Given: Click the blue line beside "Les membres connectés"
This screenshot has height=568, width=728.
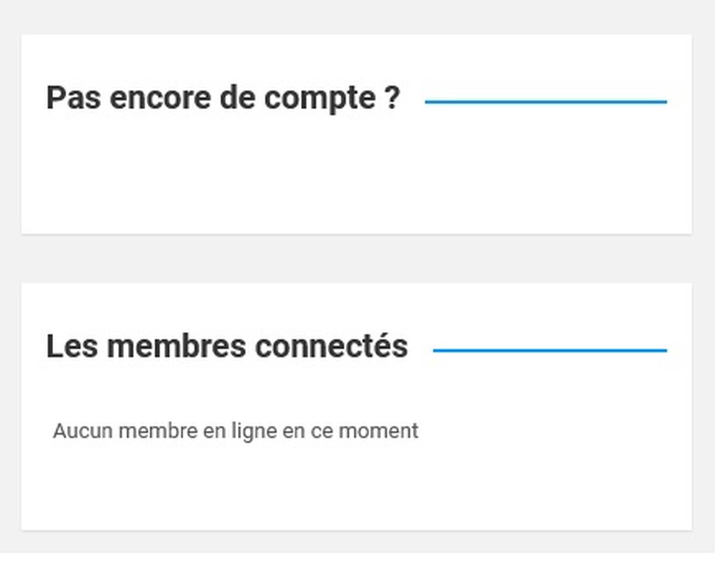Looking at the screenshot, I should 550,350.
